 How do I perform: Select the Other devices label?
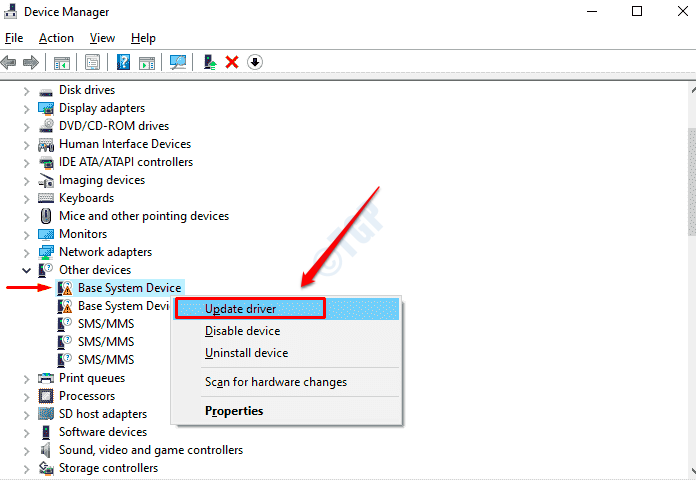tap(95, 270)
